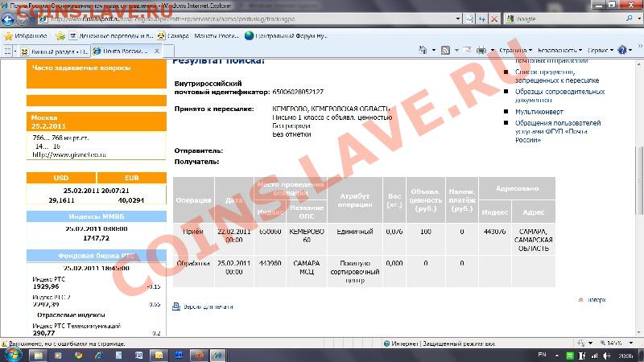The image size is (644, 362).
Task: Click the russianpost URL in address bar
Action: (x=172, y=19)
